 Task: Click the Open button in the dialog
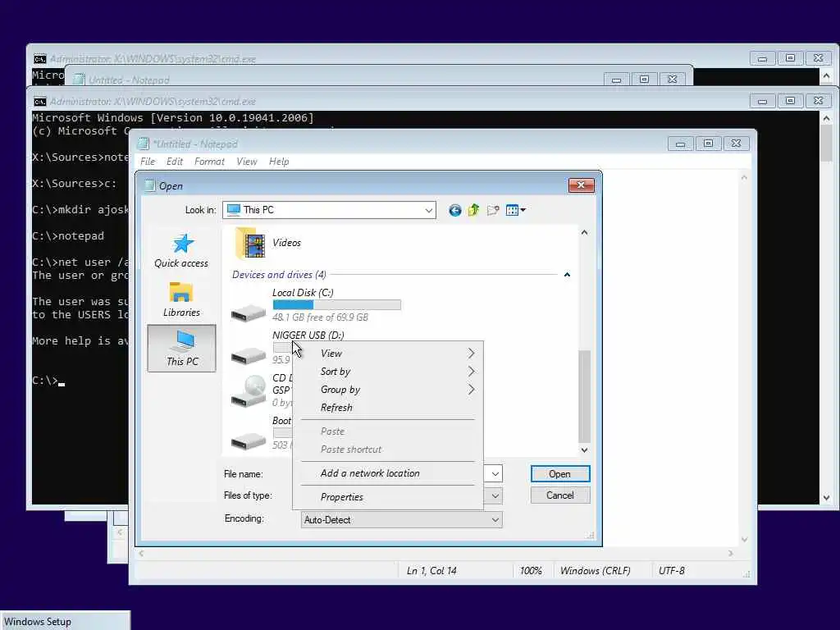(559, 473)
